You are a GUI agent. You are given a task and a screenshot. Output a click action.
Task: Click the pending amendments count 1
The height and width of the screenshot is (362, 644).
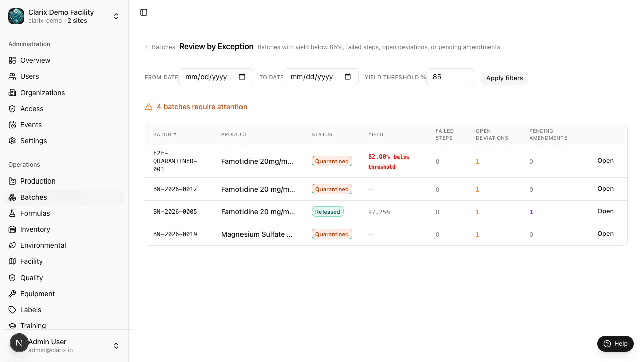tap(531, 212)
